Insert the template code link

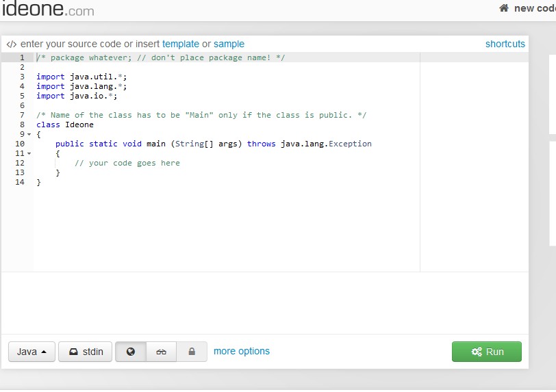tap(181, 44)
